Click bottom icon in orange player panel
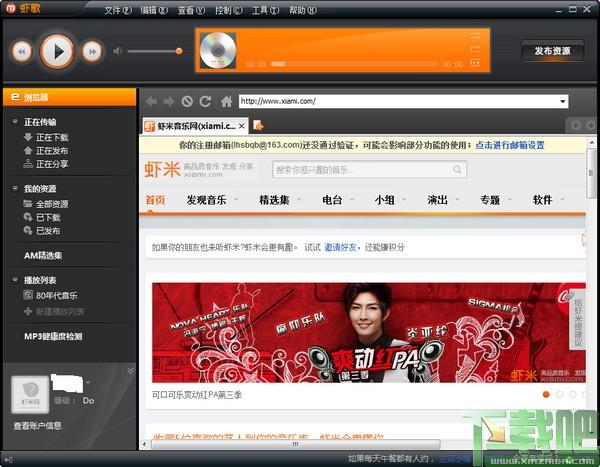The image size is (600, 467). tap(475, 62)
